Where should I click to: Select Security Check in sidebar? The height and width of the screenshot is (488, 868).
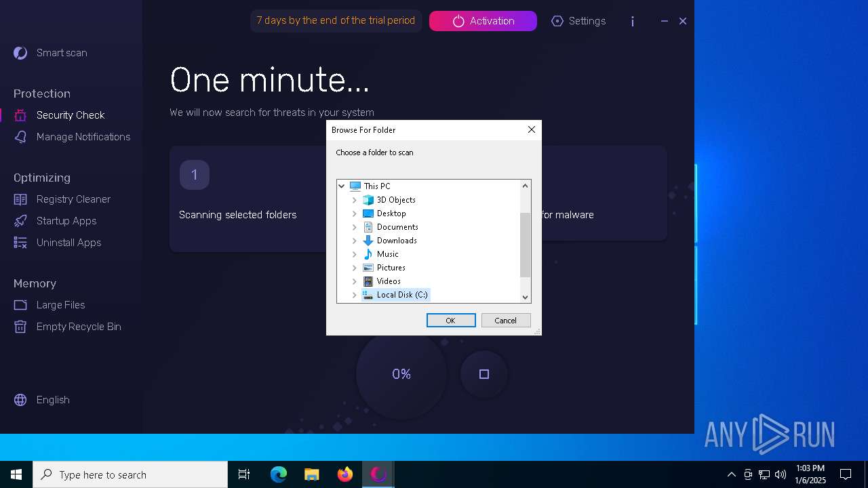71,115
